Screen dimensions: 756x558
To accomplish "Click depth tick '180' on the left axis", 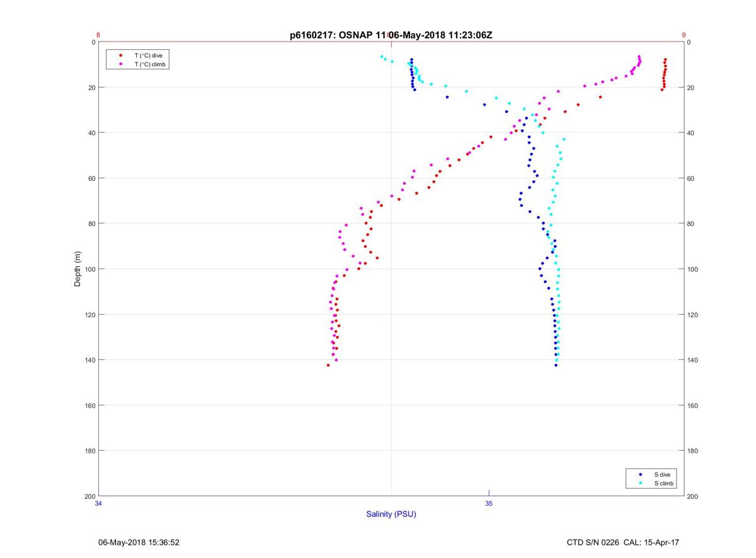I will coord(89,451).
